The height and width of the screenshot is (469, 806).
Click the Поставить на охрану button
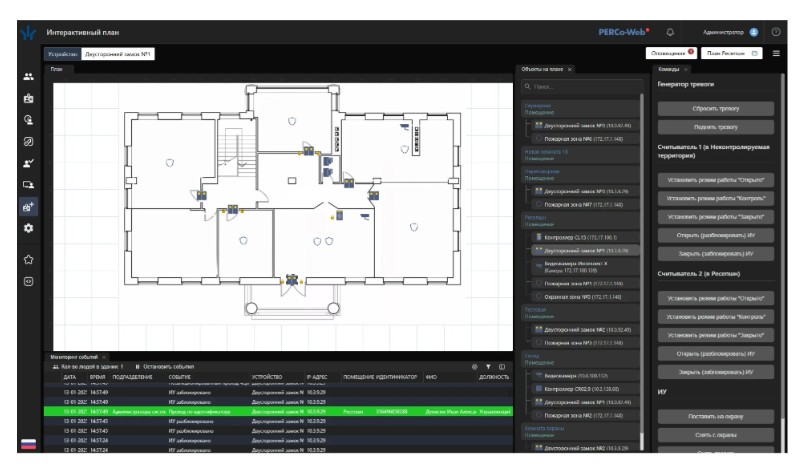[716, 416]
